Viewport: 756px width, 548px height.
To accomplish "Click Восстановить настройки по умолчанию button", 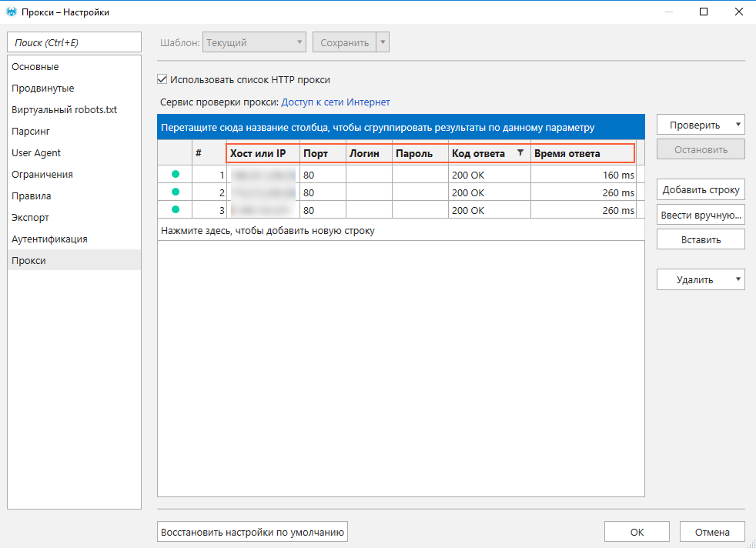I will [253, 532].
